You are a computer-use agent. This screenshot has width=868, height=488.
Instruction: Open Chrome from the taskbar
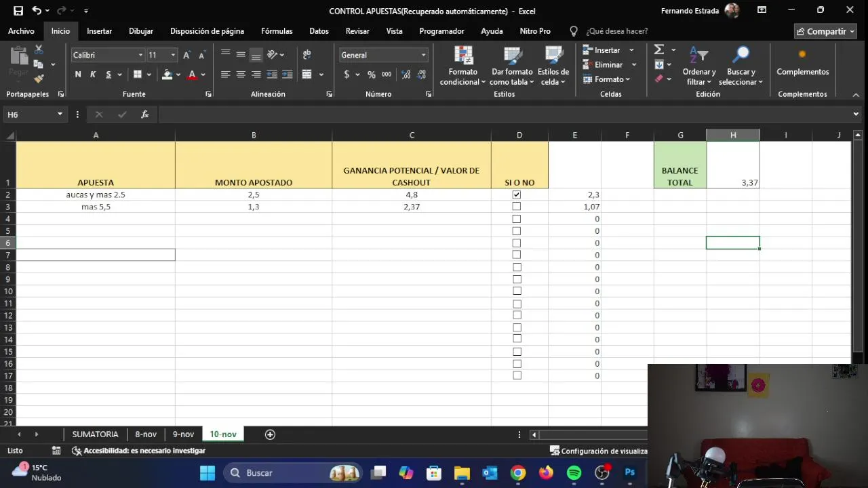518,473
